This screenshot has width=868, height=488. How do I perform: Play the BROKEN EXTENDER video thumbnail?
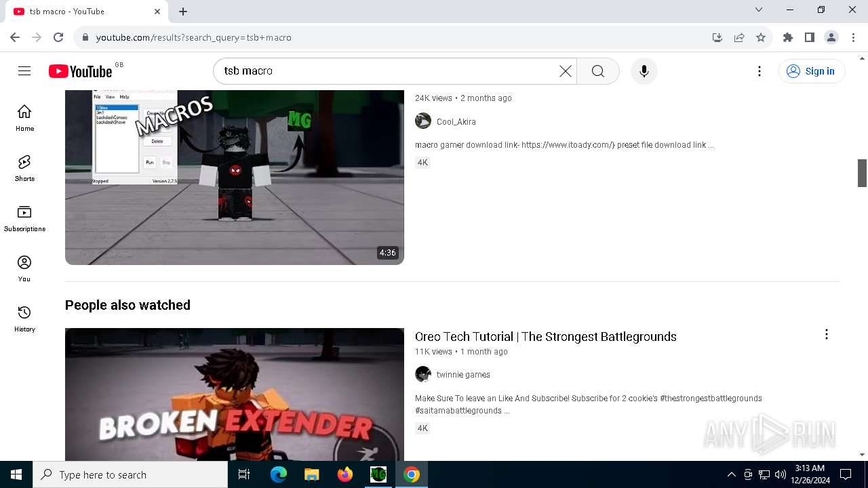(235, 394)
